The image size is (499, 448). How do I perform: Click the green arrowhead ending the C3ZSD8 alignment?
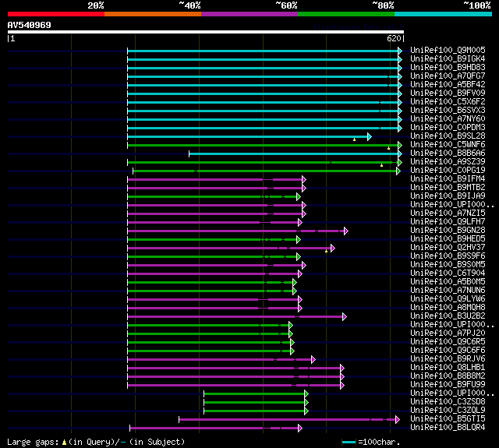click(306, 403)
